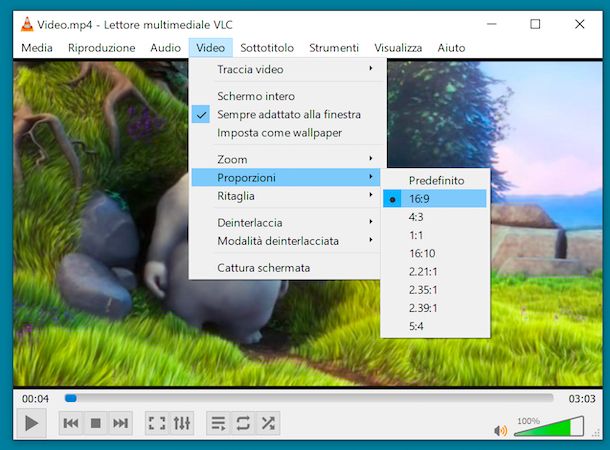The image size is (610, 450).
Task: Select the 4:3 aspect ratio
Action: 435,217
